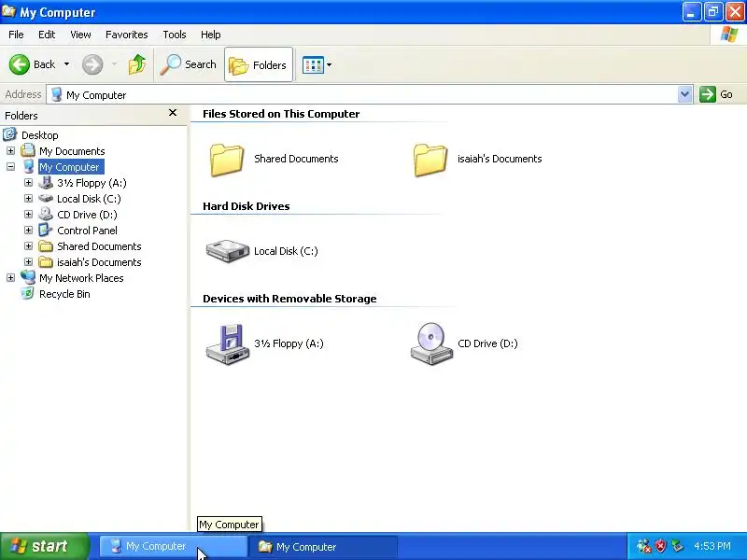Select the 3½ Floppy (A:) drive icon
The width and height of the screenshot is (747, 560).
coord(227,344)
